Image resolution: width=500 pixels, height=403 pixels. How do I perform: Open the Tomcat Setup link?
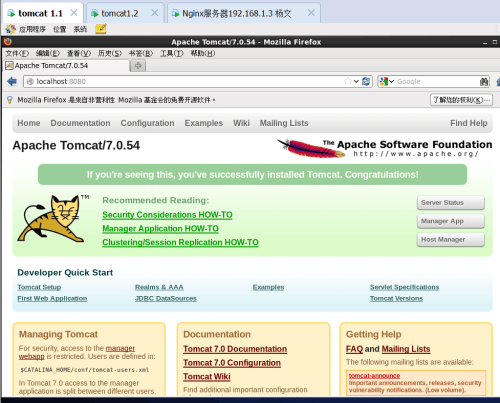[x=39, y=287]
